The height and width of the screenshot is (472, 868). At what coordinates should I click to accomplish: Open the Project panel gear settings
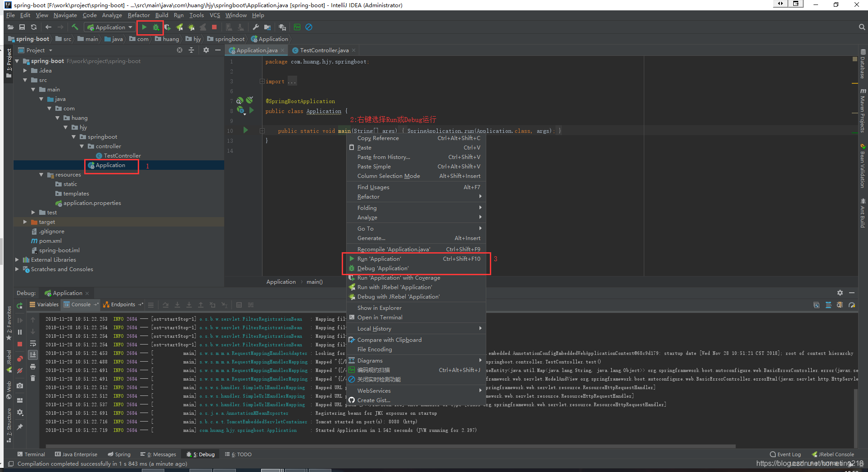(206, 50)
